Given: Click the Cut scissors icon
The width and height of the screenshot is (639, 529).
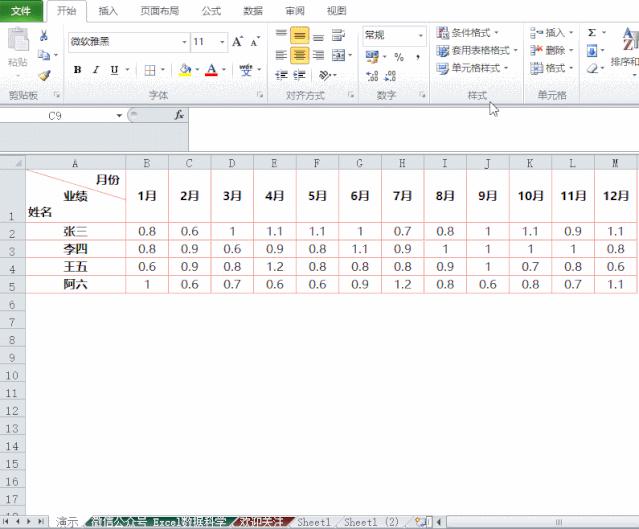Looking at the screenshot, I should point(44,35).
